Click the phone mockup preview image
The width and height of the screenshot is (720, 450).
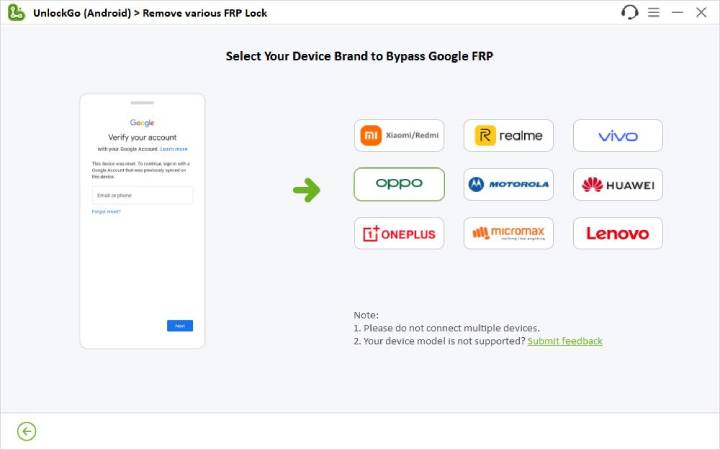[x=142, y=221]
